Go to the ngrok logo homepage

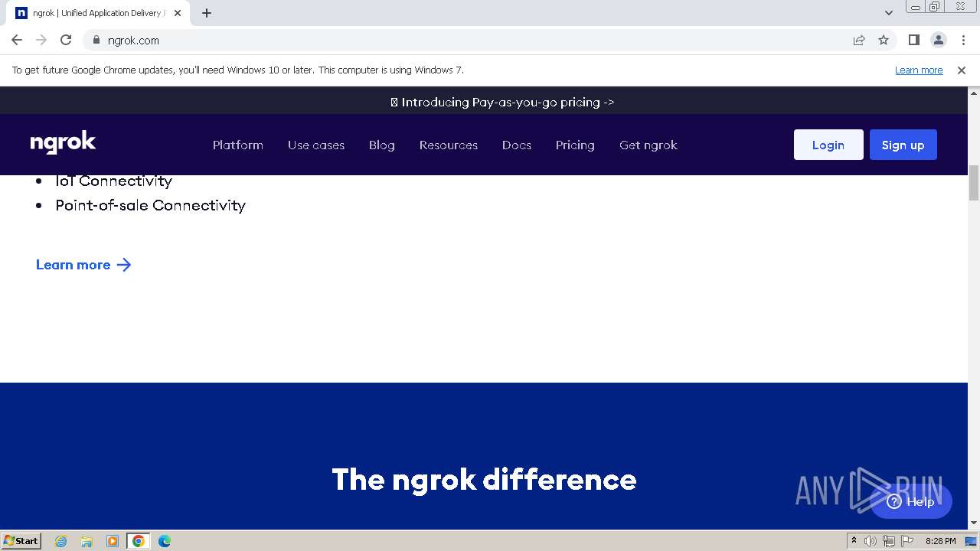tap(63, 142)
